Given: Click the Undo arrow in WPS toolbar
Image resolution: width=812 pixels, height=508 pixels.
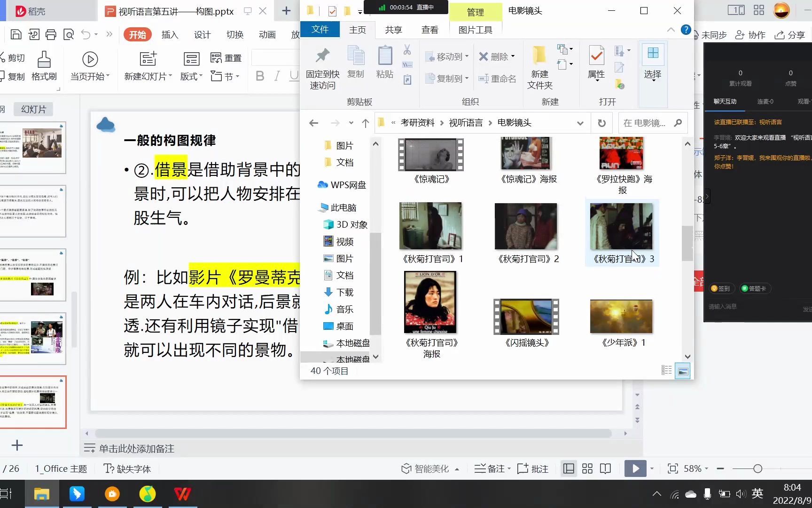Looking at the screenshot, I should (x=86, y=34).
